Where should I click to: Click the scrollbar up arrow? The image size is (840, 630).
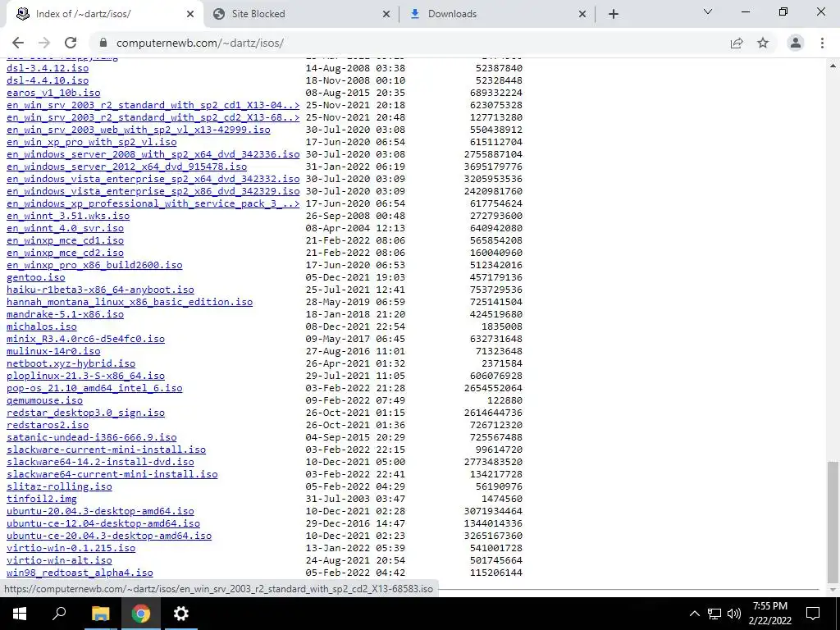tap(833, 66)
